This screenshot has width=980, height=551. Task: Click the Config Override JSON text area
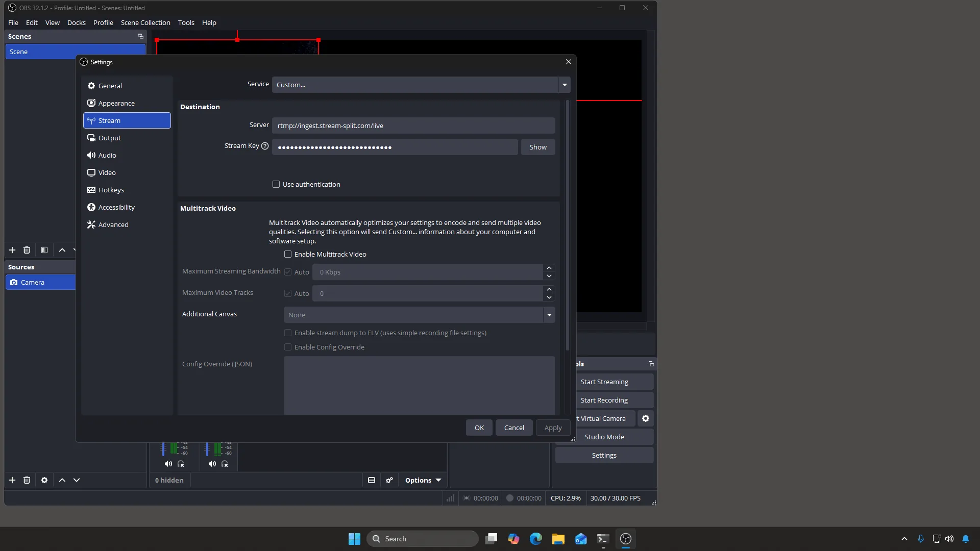pos(419,386)
